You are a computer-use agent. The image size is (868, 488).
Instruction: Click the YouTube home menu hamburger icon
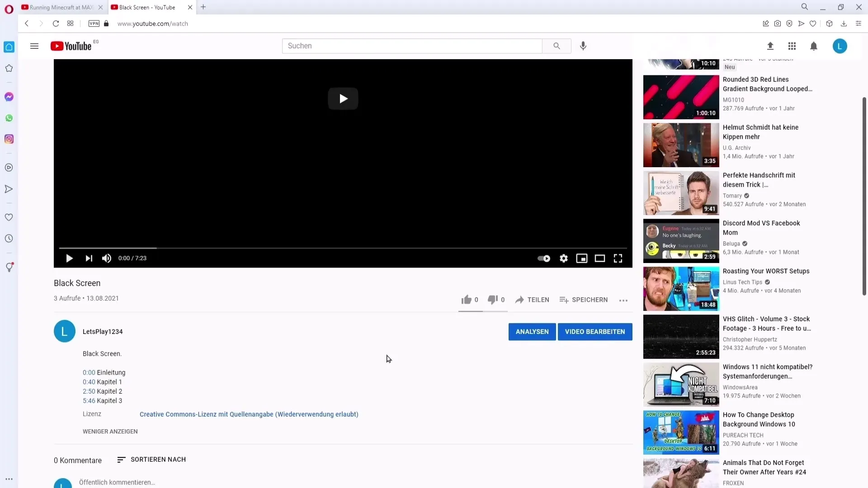(x=34, y=46)
